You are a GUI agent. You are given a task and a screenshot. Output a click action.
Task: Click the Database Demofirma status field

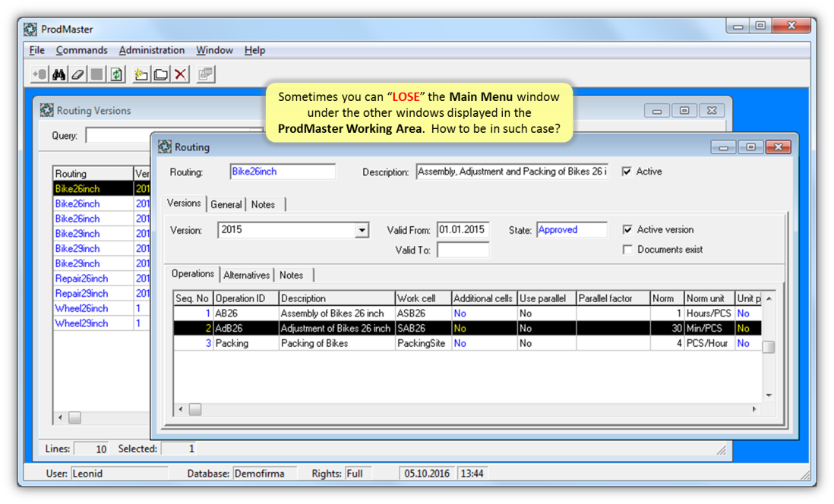tap(264, 473)
